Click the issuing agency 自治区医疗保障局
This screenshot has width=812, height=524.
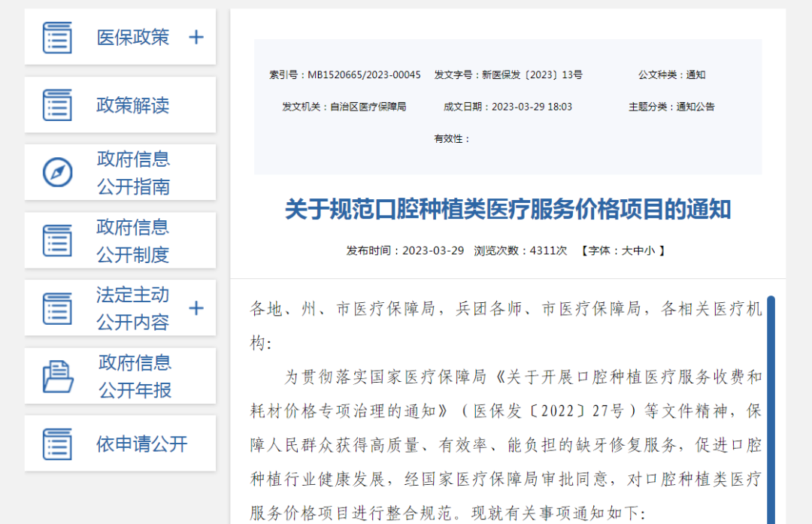coord(368,108)
